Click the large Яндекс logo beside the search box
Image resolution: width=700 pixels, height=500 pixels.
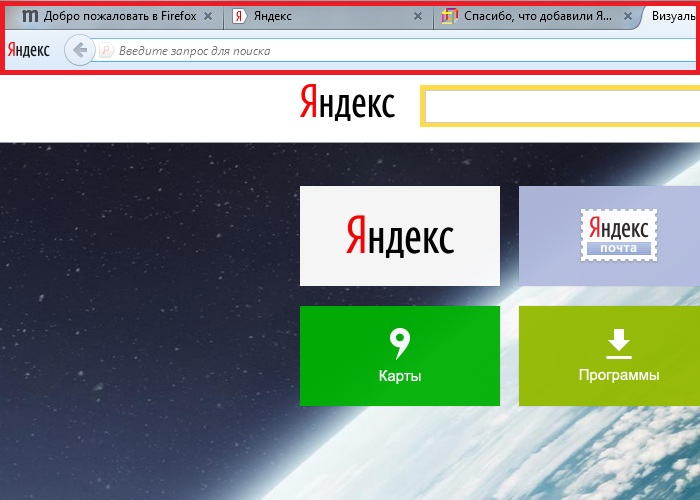pos(347,104)
